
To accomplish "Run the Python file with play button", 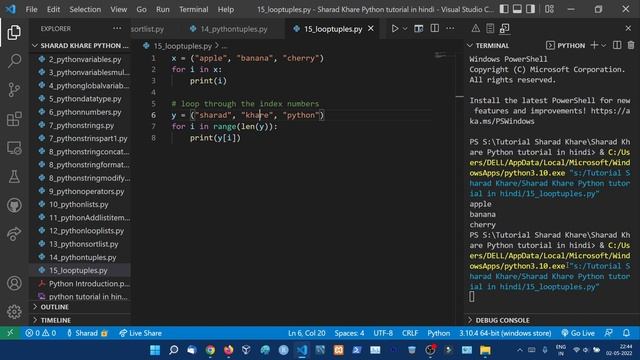I will (394, 29).
